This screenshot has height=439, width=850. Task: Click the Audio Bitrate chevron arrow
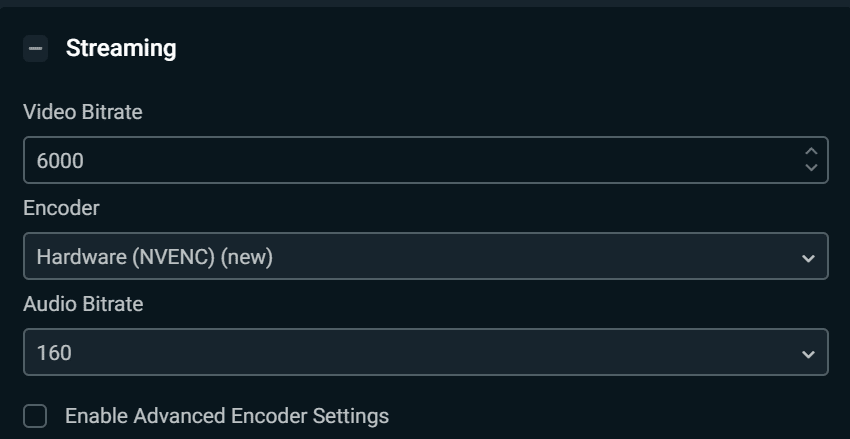(808, 353)
